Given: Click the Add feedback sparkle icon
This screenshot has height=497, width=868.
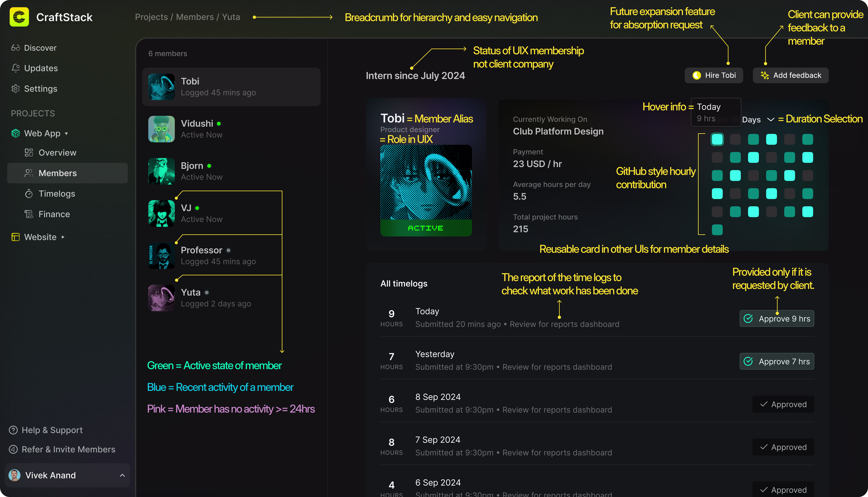Looking at the screenshot, I should (765, 75).
